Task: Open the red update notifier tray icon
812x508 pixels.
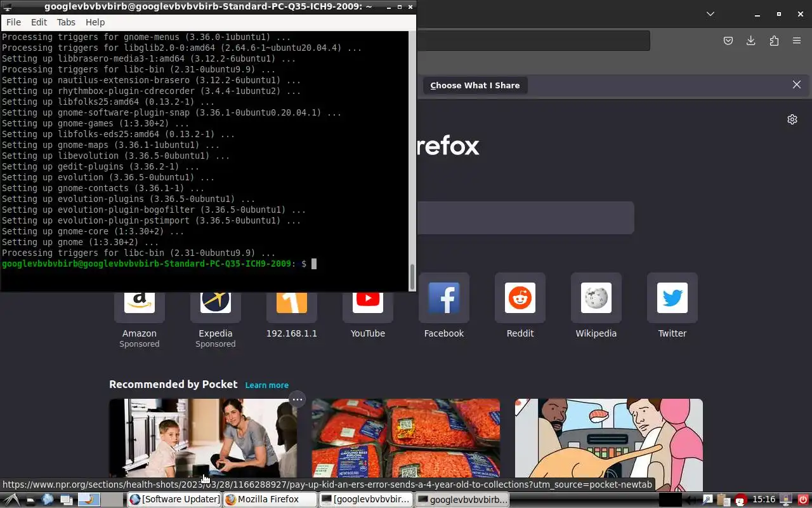Action: pos(741,500)
